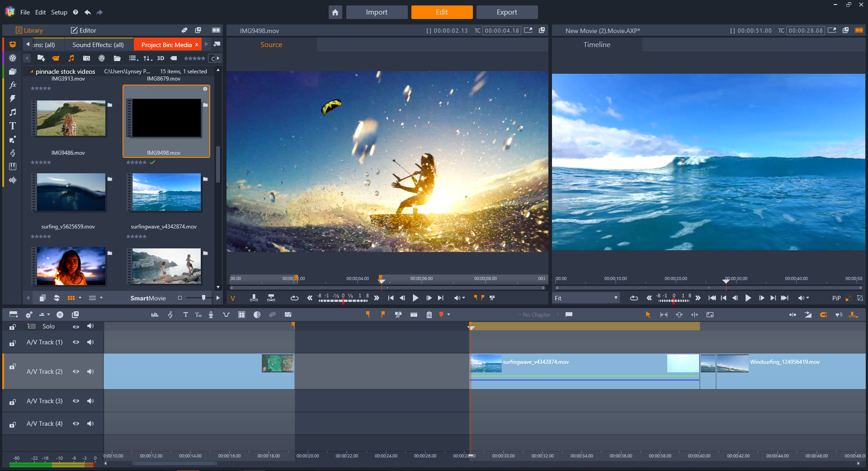Select the Titles category in sidebar
Viewport: 868px width, 471px height.
[13, 126]
